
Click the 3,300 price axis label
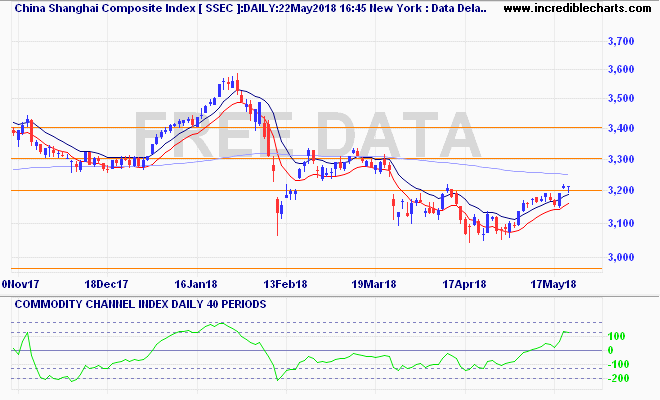coord(621,159)
